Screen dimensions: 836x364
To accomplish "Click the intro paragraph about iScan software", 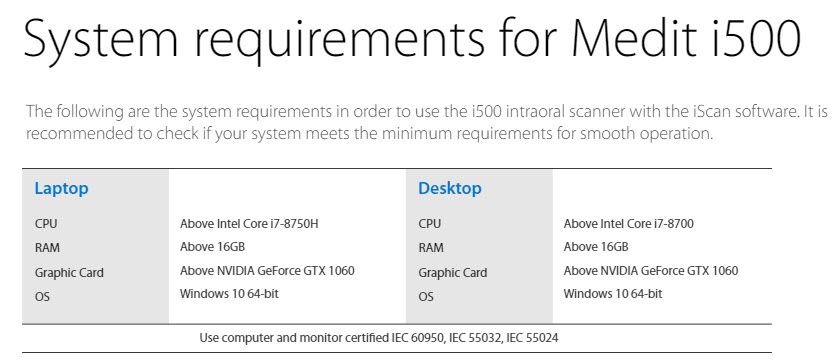I will click(427, 123).
